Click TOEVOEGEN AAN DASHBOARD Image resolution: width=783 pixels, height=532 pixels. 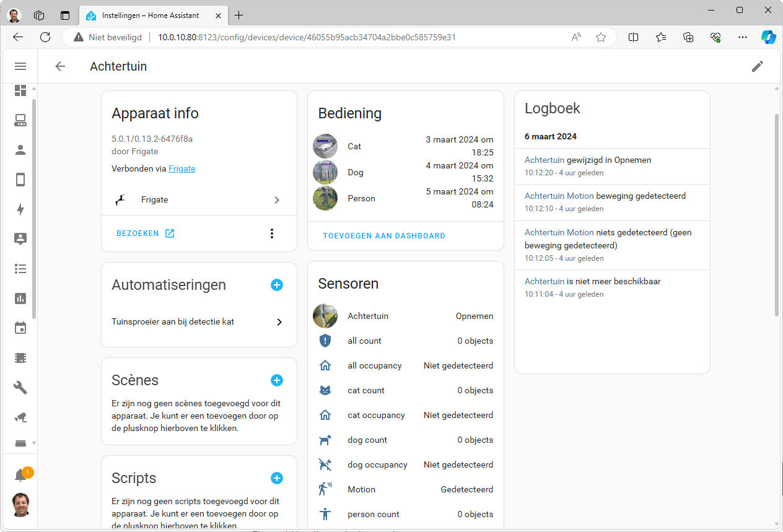[384, 236]
